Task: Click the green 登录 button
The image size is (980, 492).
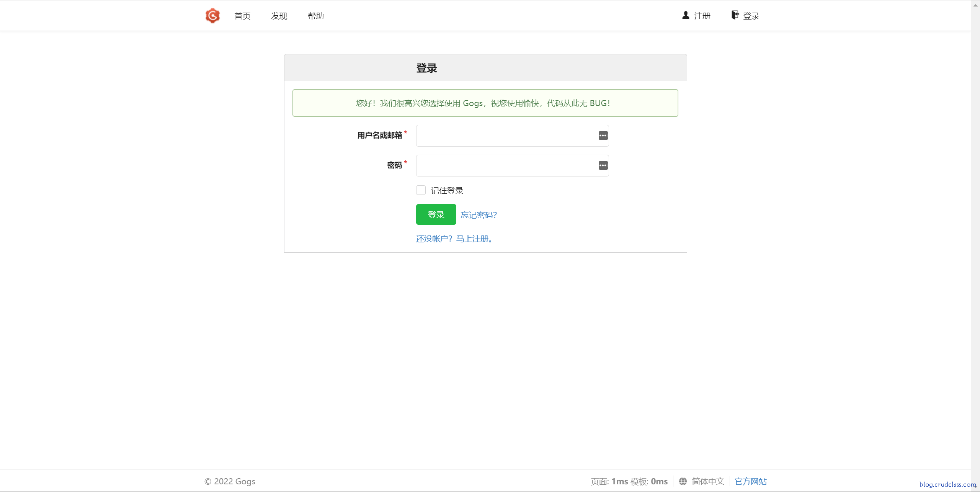Action: click(436, 214)
